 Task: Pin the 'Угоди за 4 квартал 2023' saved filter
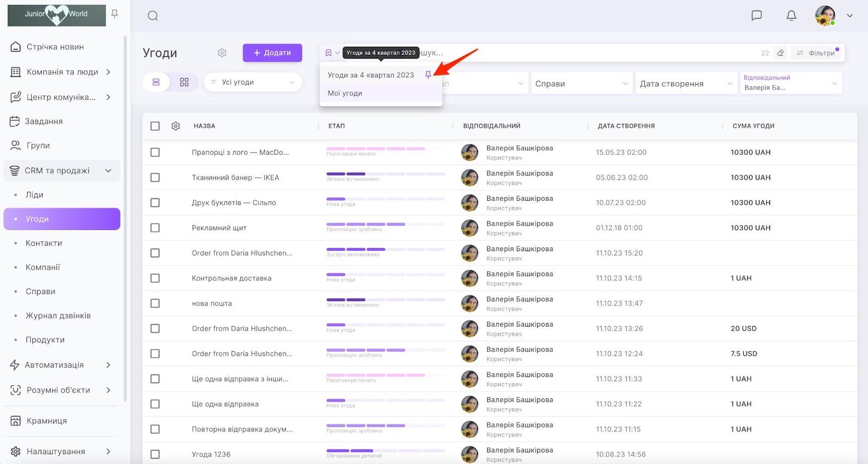click(428, 75)
